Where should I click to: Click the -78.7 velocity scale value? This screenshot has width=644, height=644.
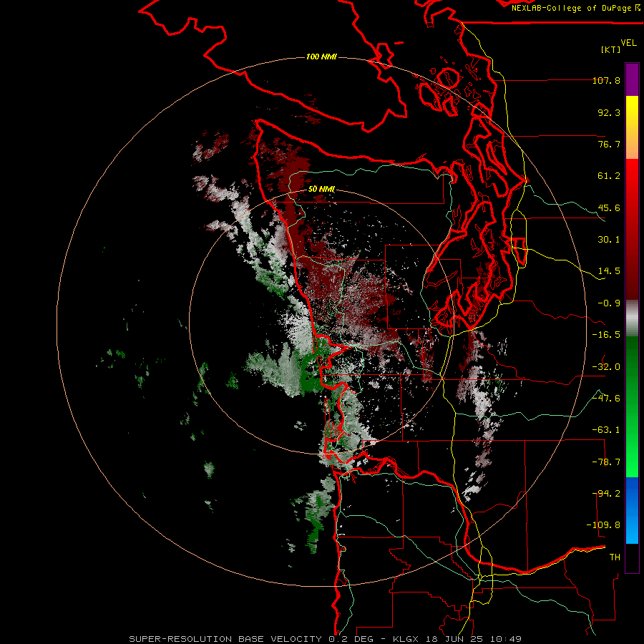point(606,462)
